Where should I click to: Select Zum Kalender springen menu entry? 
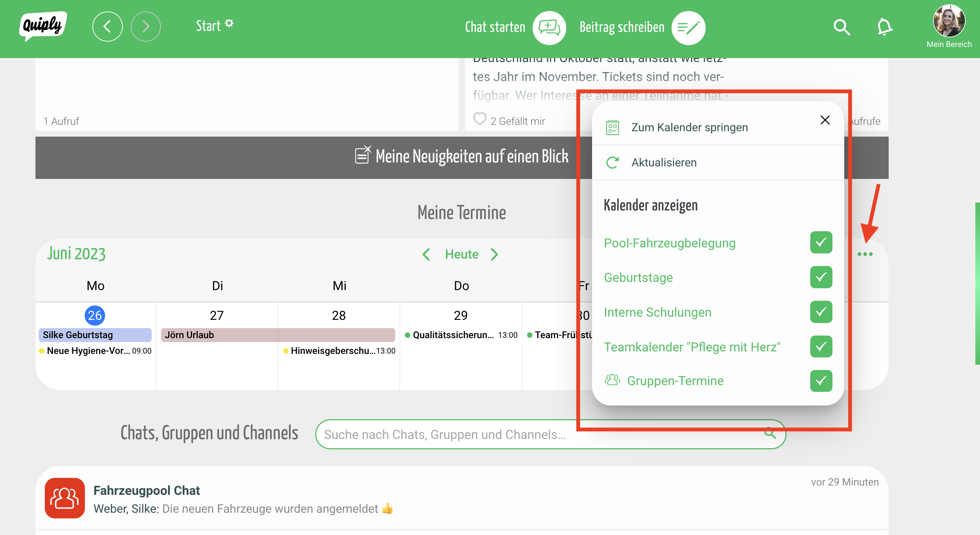pyautogui.click(x=689, y=127)
